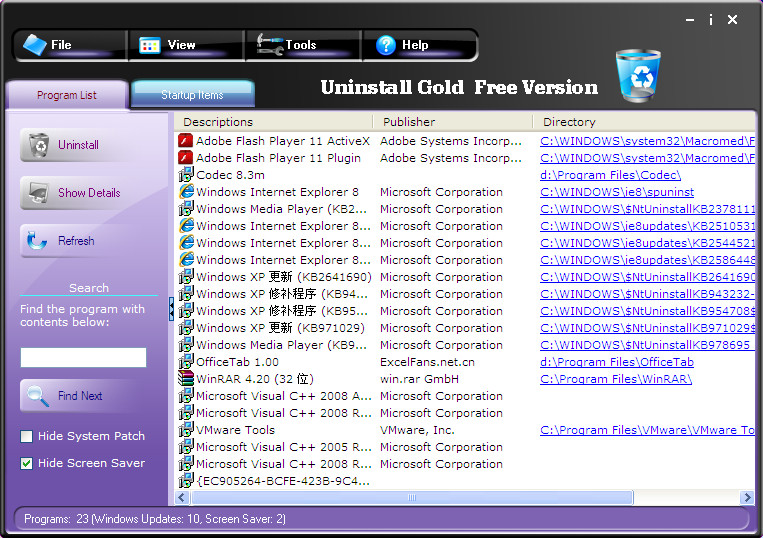Open the Tools menu
Viewport: 763px width, 538px height.
coord(303,45)
